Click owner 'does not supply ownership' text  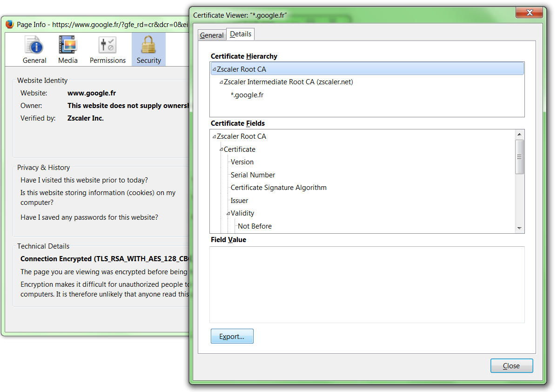[x=128, y=106]
